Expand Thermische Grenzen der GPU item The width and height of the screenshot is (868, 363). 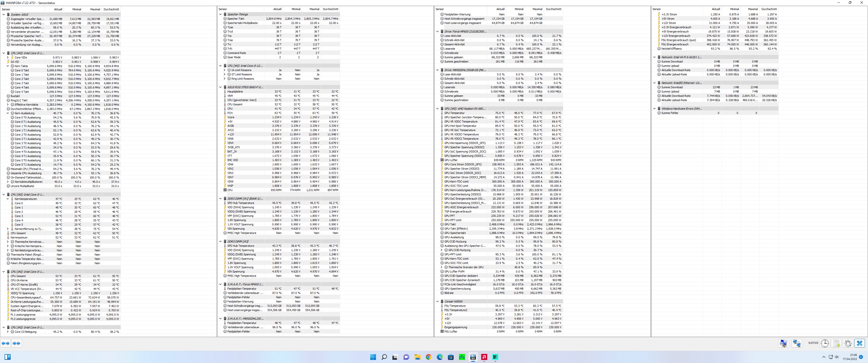pyautogui.click(x=441, y=267)
